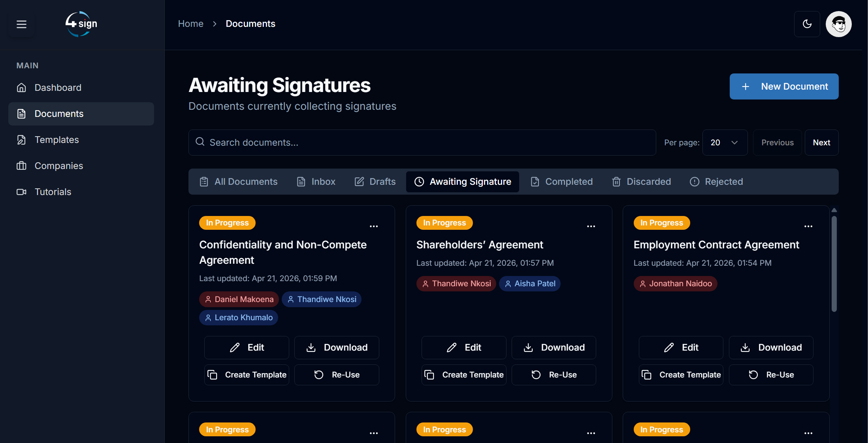Switch to the All Documents tab
Screen dimensions: 868x443
[x=239, y=182]
